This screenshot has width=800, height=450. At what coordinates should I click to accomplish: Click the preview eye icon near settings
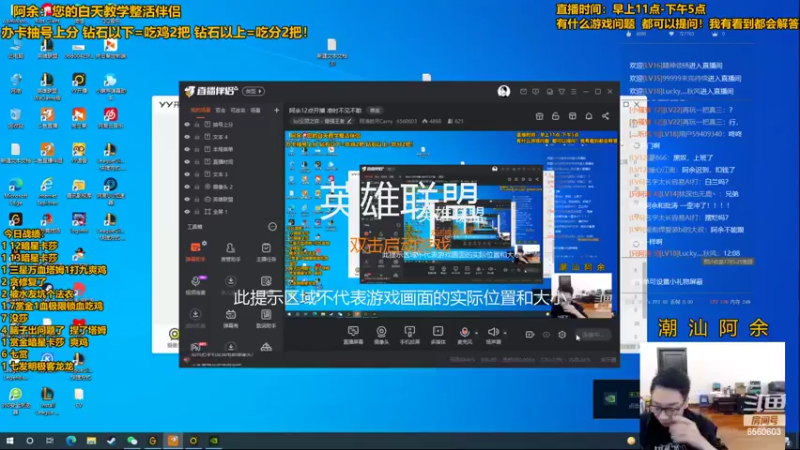546,335
